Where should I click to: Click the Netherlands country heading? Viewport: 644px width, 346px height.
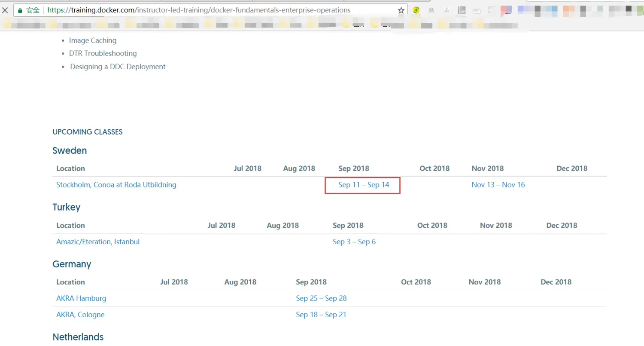(x=78, y=337)
